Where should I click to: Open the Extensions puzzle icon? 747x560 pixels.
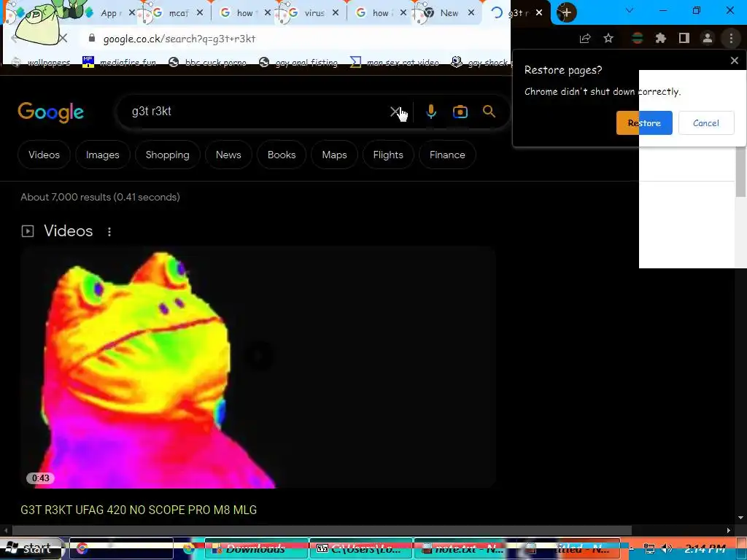(660, 39)
